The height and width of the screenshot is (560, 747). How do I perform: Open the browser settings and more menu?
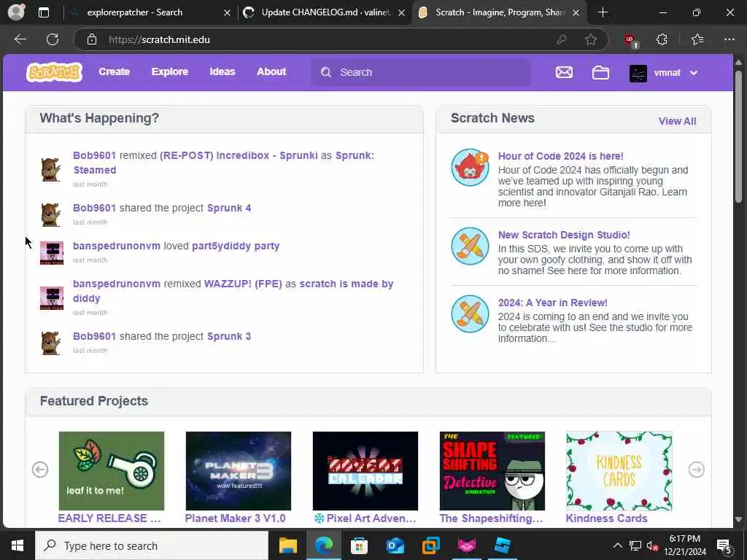729,39
